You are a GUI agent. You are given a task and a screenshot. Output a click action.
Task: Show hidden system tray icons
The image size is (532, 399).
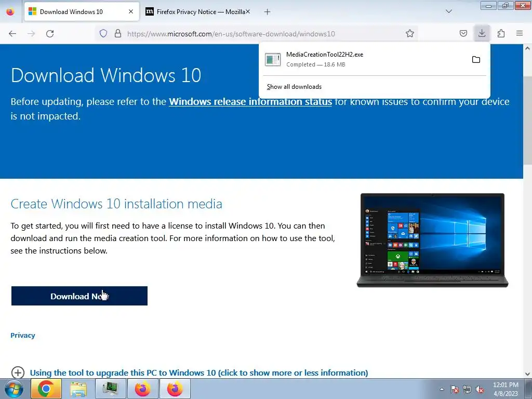coord(442,389)
